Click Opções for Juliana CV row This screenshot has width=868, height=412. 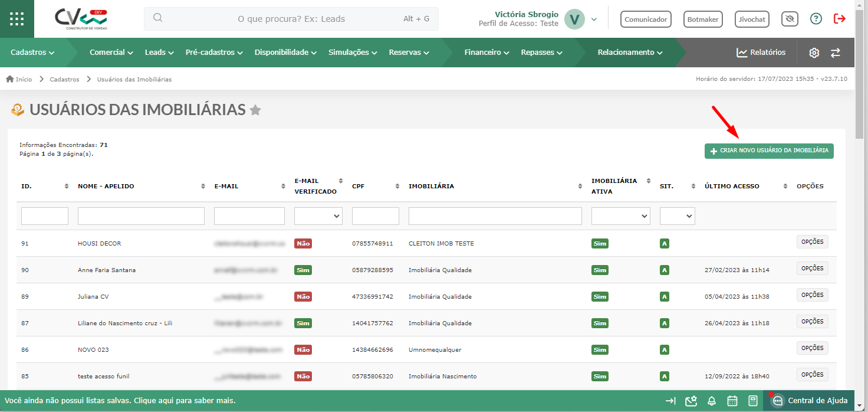pos(812,295)
